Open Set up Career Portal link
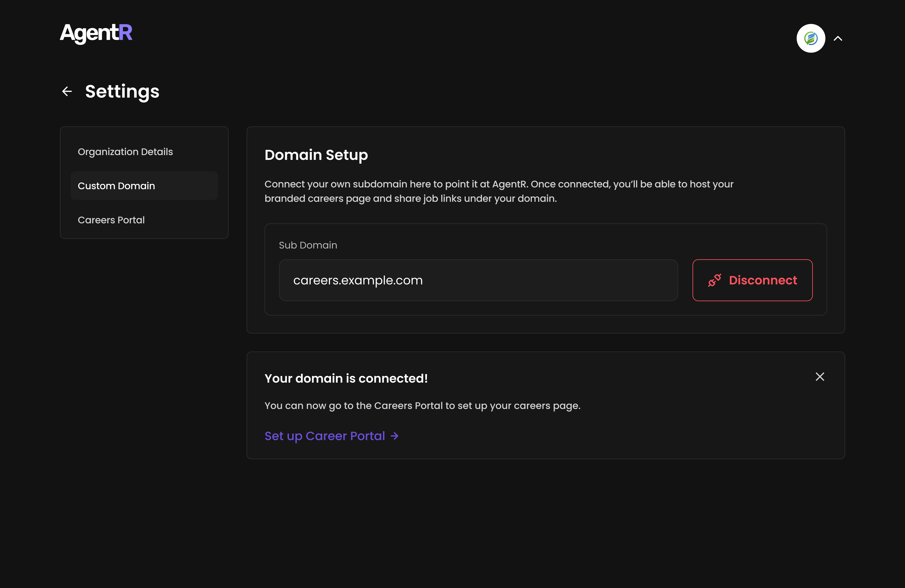This screenshot has height=588, width=905. tap(325, 436)
